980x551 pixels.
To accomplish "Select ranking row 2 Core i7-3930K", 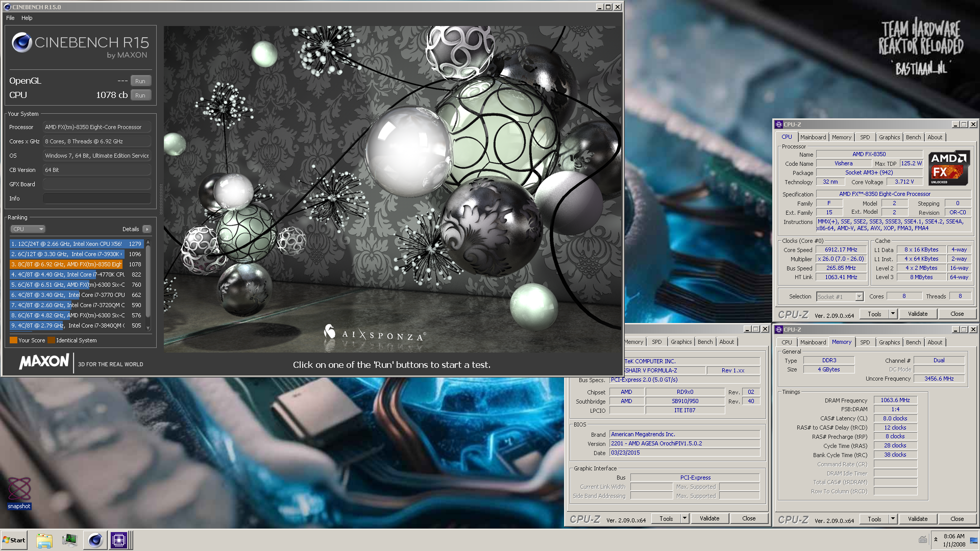I will point(77,254).
